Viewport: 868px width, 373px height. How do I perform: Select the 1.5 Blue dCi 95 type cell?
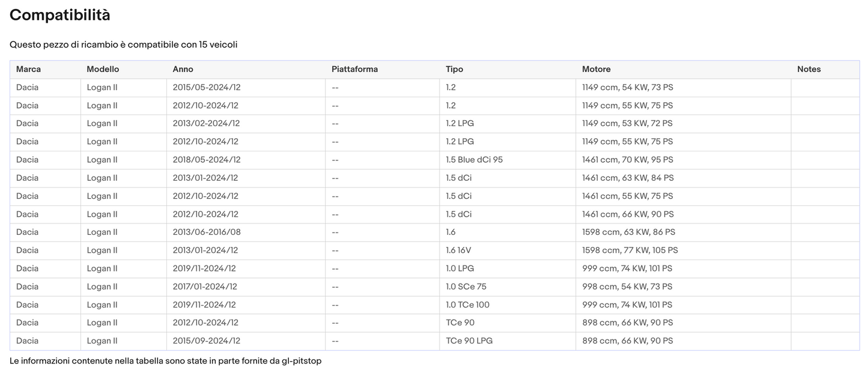[474, 160]
